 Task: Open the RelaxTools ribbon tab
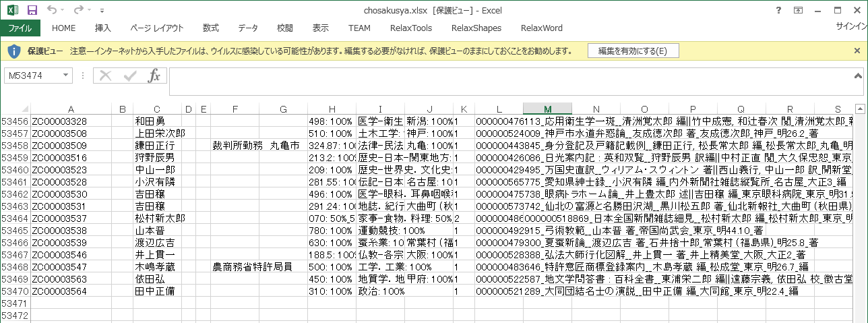tap(411, 28)
